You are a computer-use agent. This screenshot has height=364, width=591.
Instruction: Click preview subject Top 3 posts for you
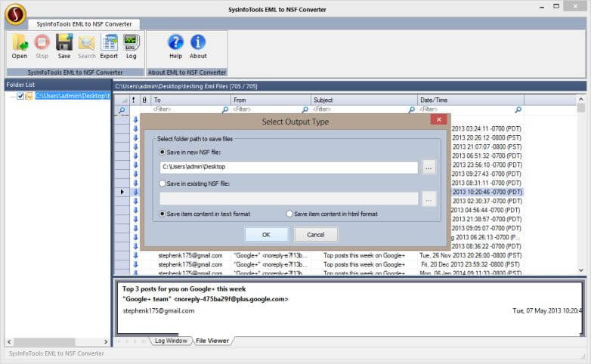[x=184, y=289]
